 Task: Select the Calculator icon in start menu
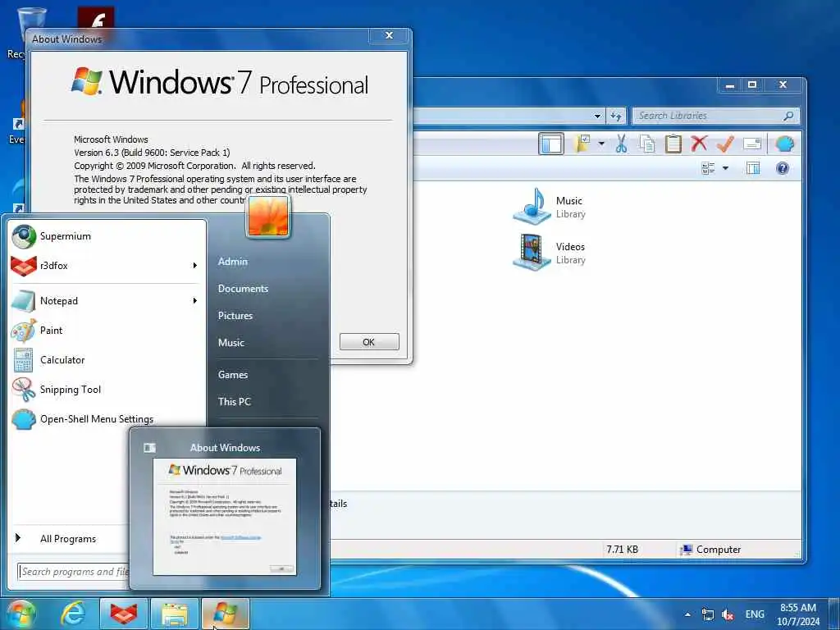pyautogui.click(x=24, y=360)
